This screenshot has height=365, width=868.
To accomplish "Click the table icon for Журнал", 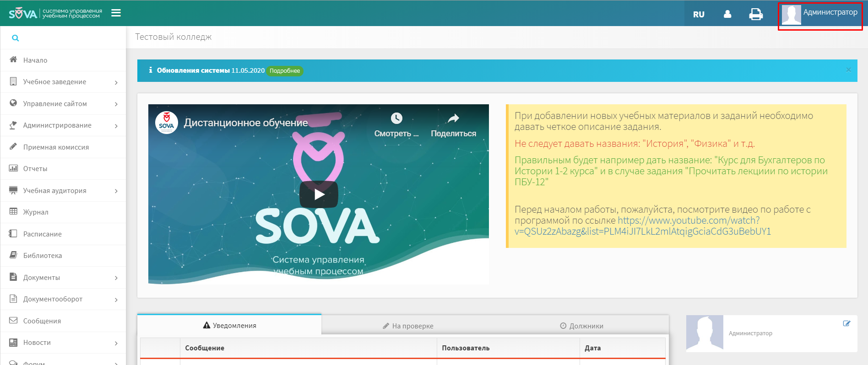I will [13, 211].
